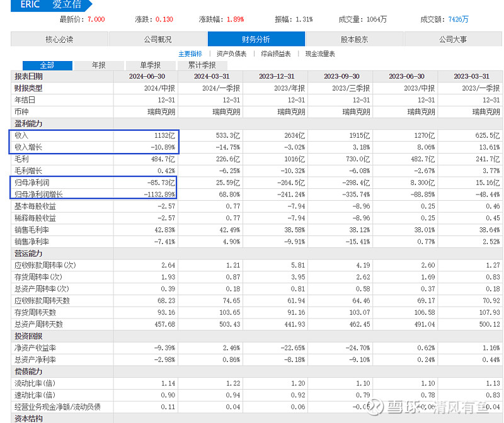Click the 偿债能力 section header
The width and height of the screenshot is (504, 423).
[28, 371]
